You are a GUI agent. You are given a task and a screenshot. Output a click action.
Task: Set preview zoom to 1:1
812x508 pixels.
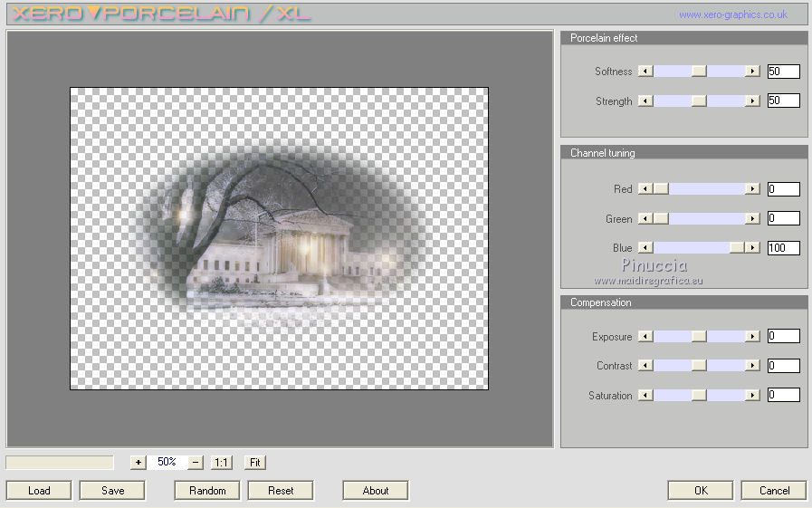[x=221, y=463]
